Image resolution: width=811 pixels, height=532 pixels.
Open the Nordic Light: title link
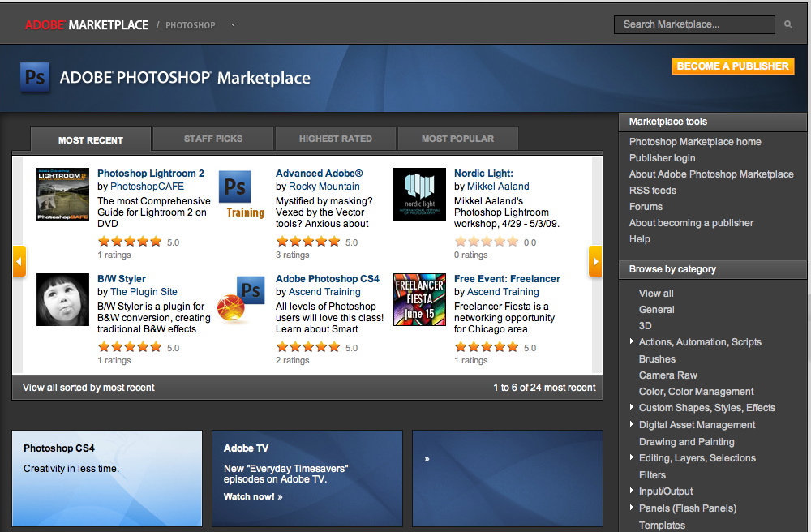tap(483, 174)
